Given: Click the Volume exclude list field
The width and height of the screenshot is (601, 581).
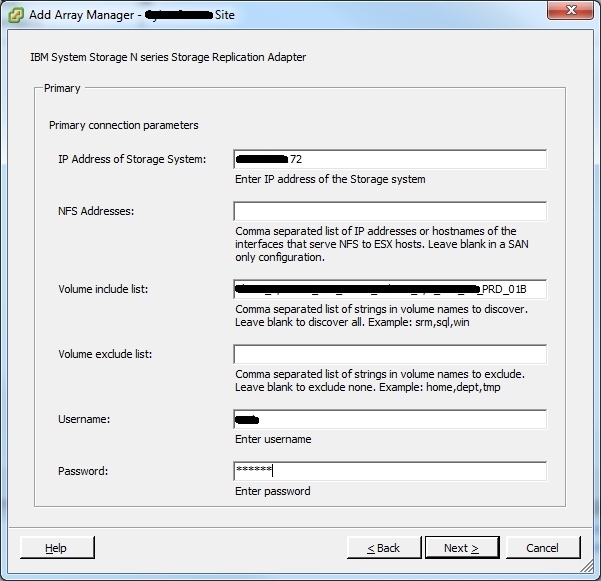Looking at the screenshot, I should 390,354.
